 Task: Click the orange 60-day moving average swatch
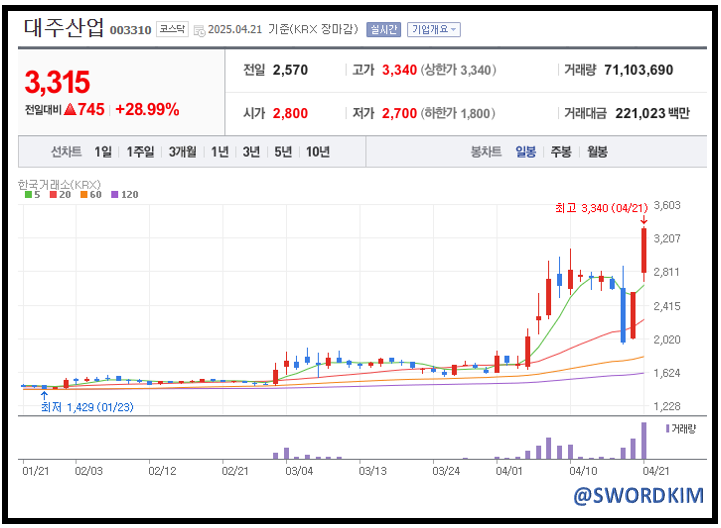click(x=84, y=195)
